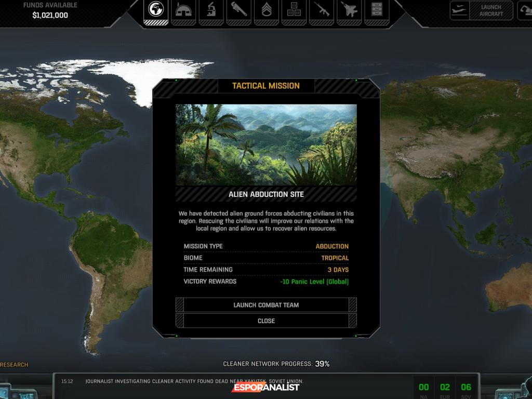This screenshot has height=399, width=532.
Task: Select the SOV panic counter showing 06
Action: pyautogui.click(x=466, y=388)
